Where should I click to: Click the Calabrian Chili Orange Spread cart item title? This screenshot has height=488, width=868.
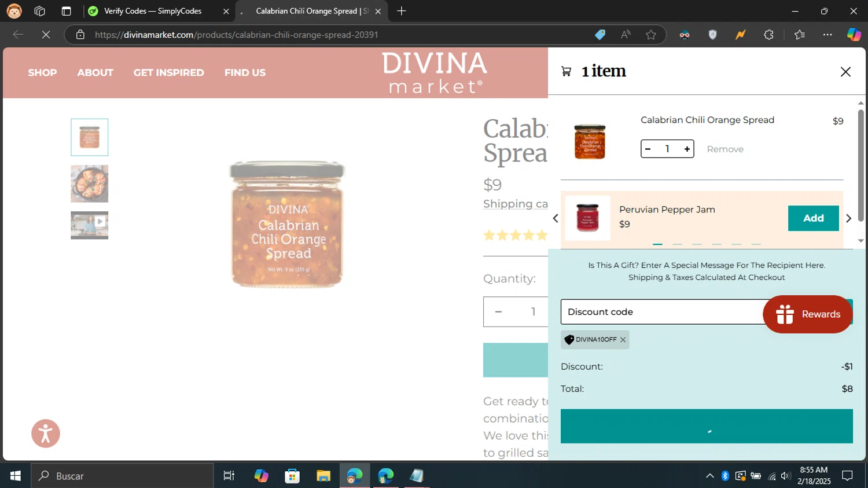[707, 120]
